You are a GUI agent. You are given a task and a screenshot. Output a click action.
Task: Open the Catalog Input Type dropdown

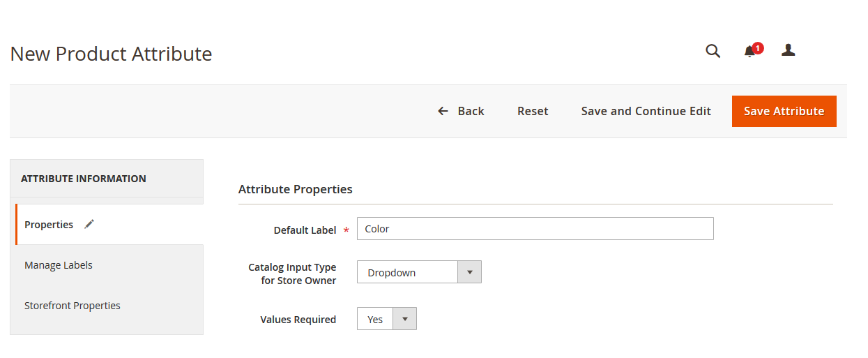[x=419, y=272]
